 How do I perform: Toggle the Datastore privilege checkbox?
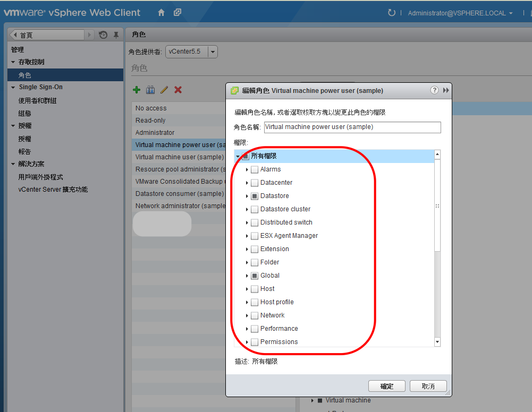pyautogui.click(x=255, y=196)
